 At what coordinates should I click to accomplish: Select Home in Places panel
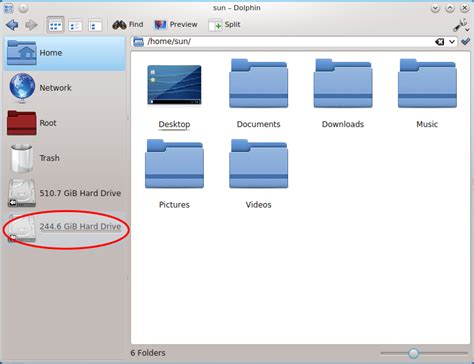[65, 53]
